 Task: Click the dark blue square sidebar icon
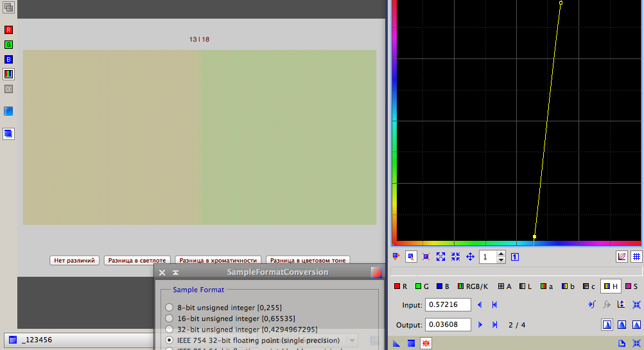(x=8, y=134)
